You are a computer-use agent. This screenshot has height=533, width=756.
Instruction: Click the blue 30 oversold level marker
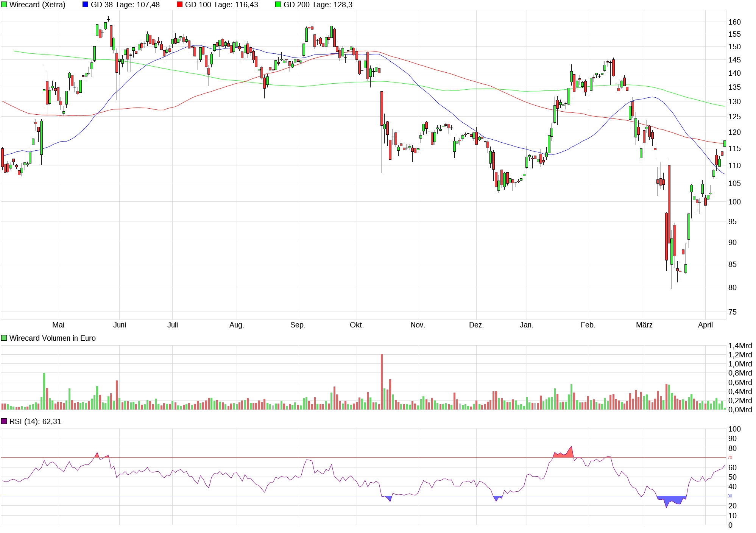[x=730, y=496]
